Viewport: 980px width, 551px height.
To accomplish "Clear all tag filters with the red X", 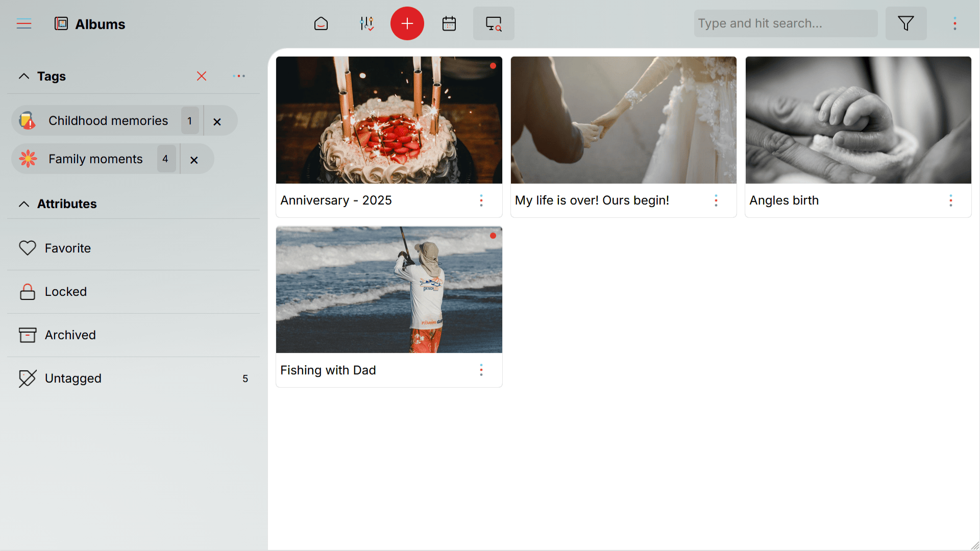I will coord(202,76).
